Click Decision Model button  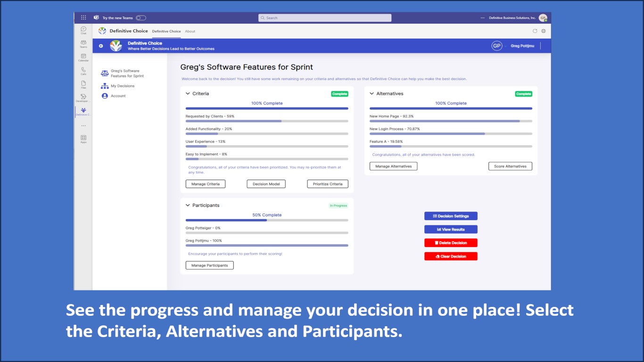point(266,184)
